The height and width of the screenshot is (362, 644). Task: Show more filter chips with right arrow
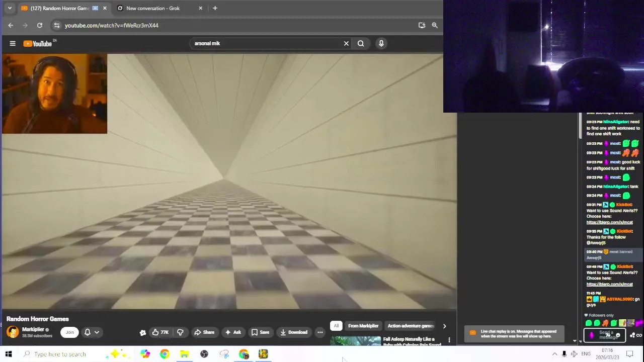[444, 326]
